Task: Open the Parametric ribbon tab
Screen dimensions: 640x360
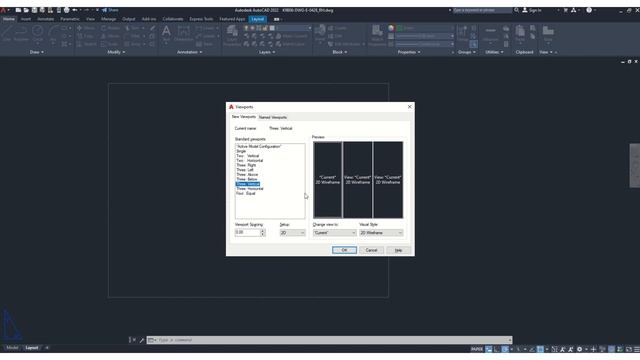Action: pos(70,19)
